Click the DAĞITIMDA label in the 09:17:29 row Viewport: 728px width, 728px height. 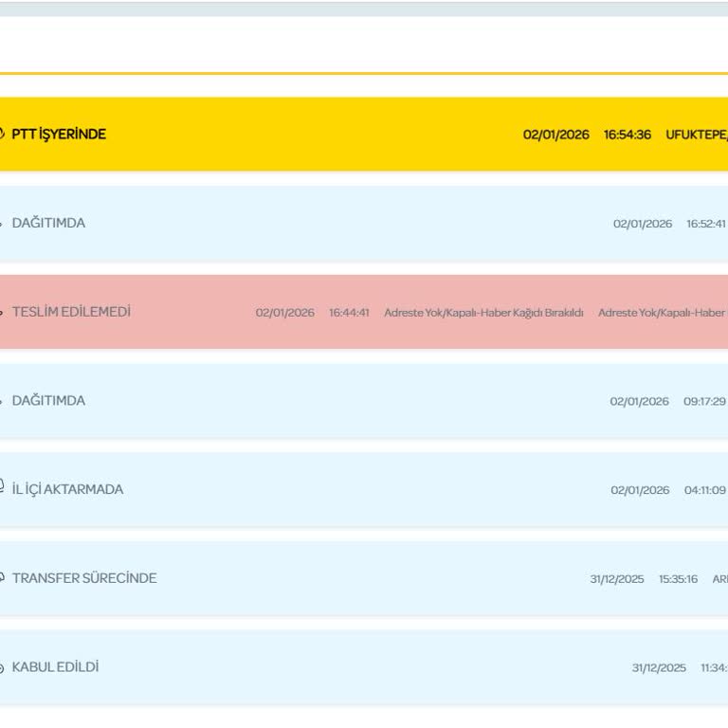(x=48, y=401)
